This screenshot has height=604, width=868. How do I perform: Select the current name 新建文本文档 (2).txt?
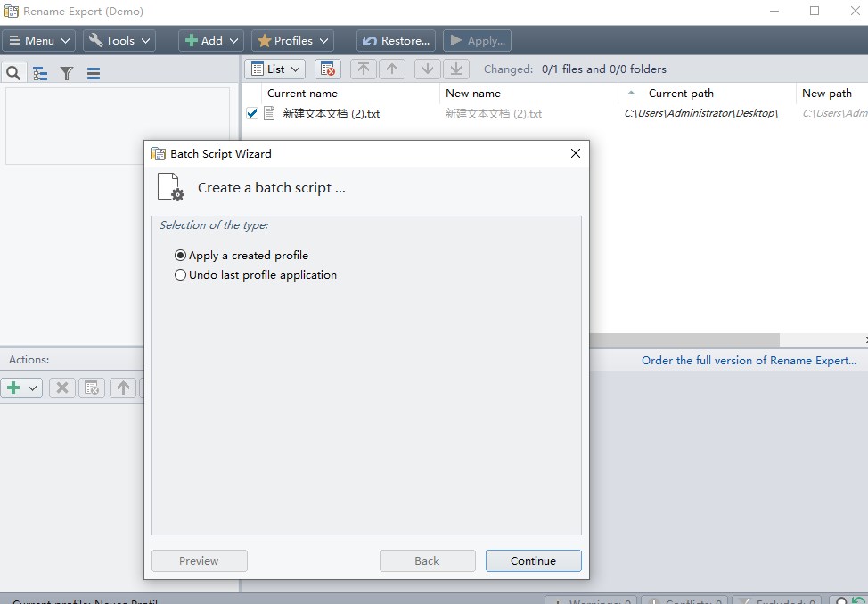[x=331, y=114]
